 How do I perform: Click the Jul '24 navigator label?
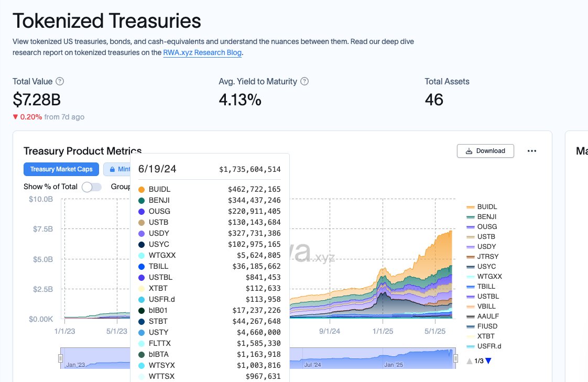[x=312, y=365]
